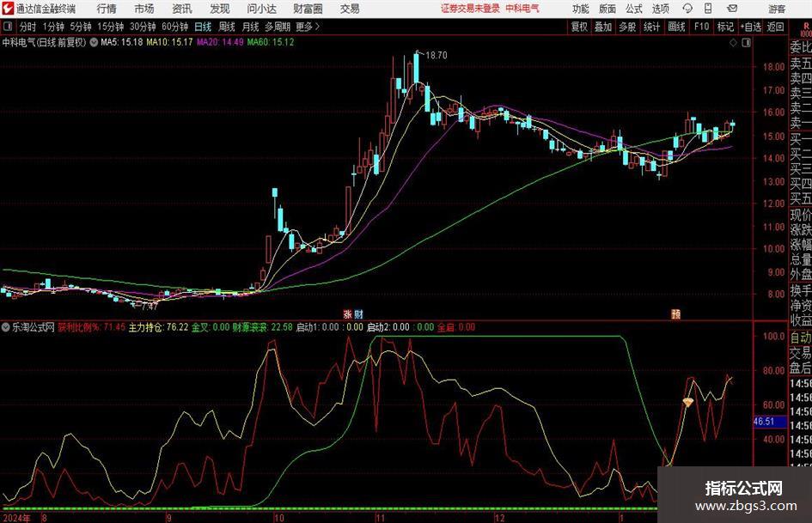Open the 行情 menu

(x=107, y=9)
